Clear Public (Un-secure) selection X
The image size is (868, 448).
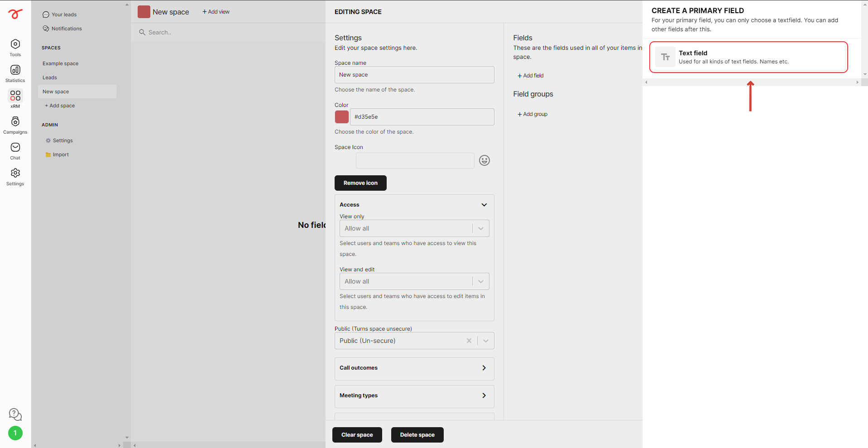[469, 341]
